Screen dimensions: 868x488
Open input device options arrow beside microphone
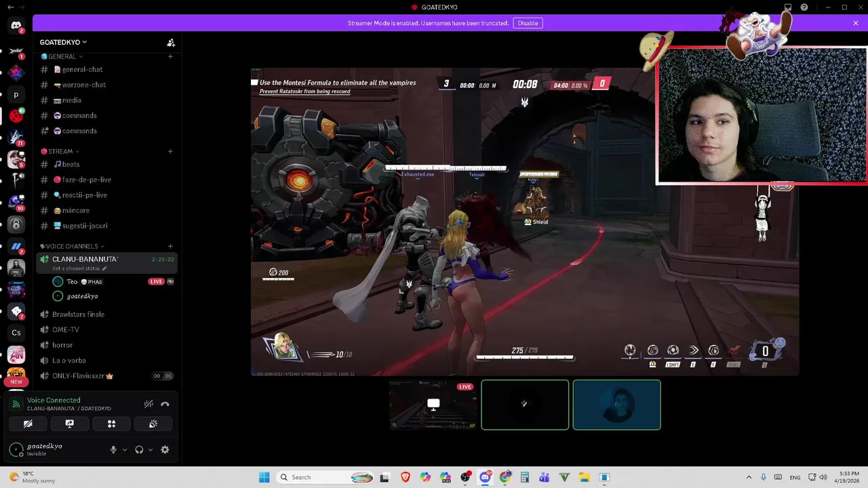[x=124, y=449]
